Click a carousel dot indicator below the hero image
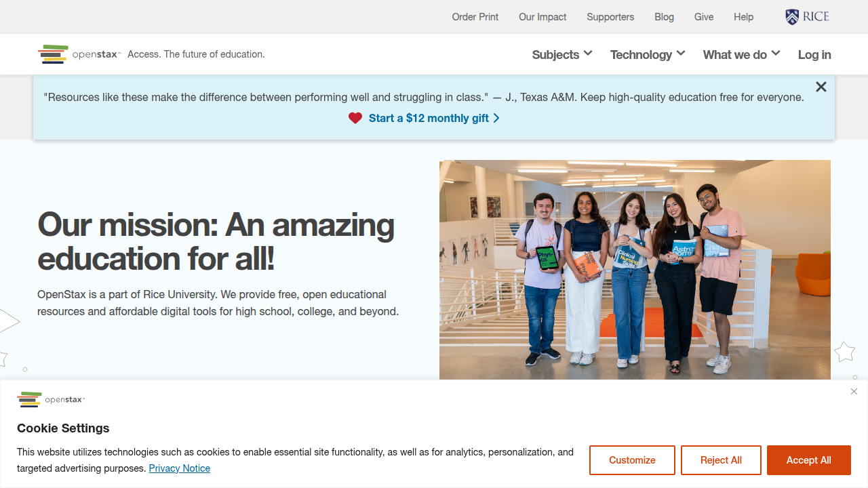 [x=25, y=369]
